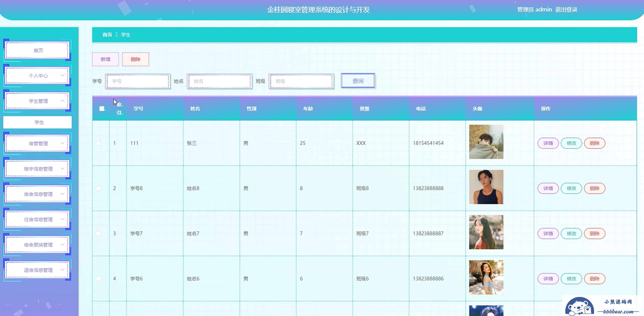The image size is (644, 316).
Task: Focus the 班级 search input
Action: point(301,81)
